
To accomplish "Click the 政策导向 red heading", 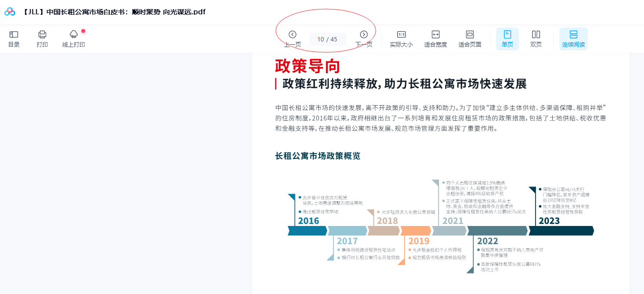I will pos(307,66).
